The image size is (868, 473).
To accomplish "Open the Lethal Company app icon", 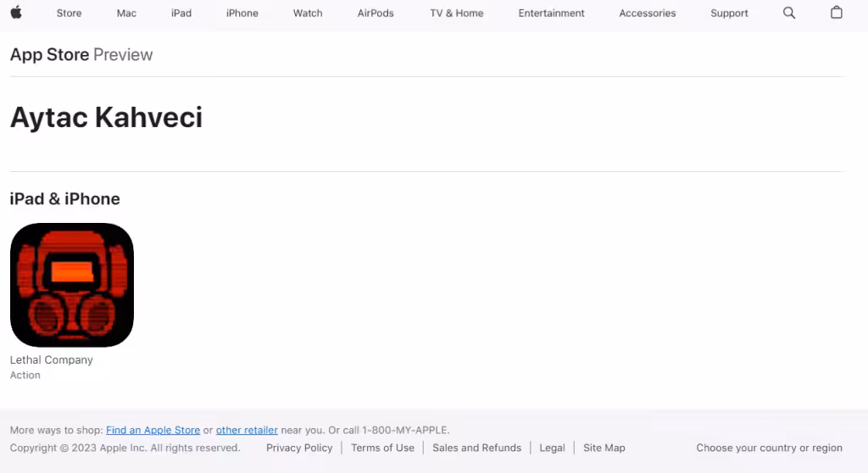I will [72, 285].
